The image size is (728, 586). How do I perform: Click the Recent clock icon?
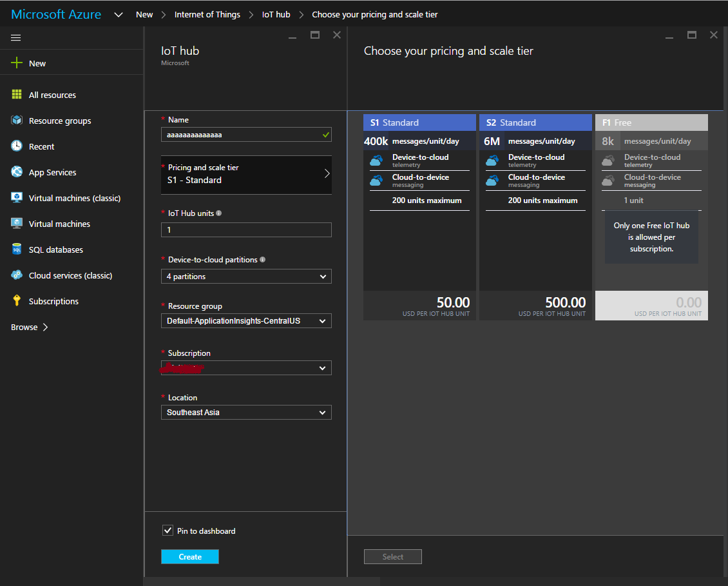(x=17, y=146)
